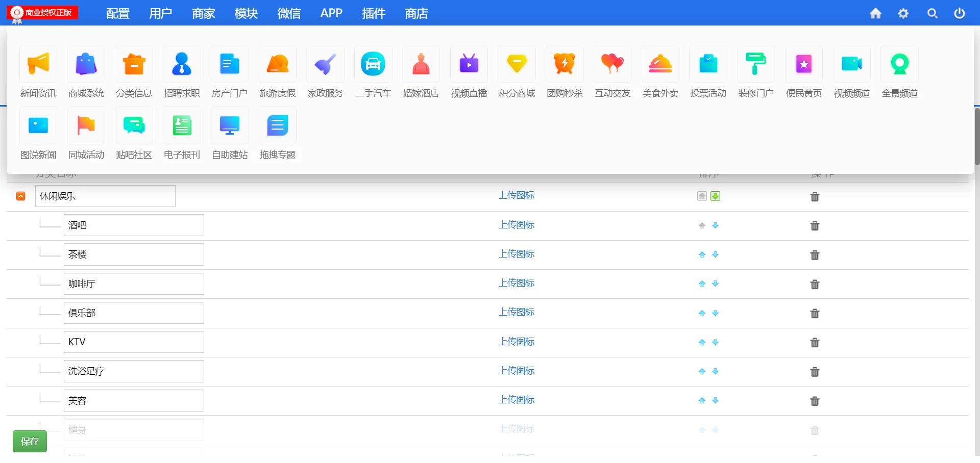Viewport: 980px width, 463px height.
Task: Select the 美食外卖 food delivery module
Action: pyautogui.click(x=660, y=64)
